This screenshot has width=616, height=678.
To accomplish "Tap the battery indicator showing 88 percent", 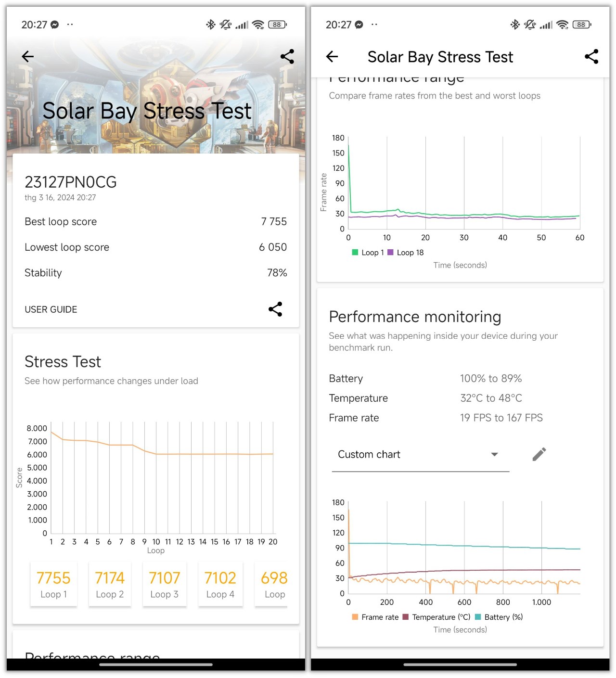I will [x=277, y=24].
